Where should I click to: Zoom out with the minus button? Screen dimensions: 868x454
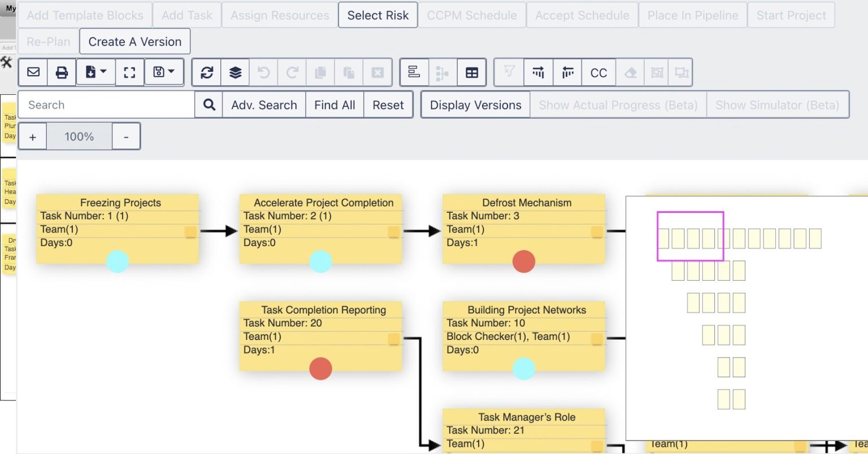coord(126,137)
